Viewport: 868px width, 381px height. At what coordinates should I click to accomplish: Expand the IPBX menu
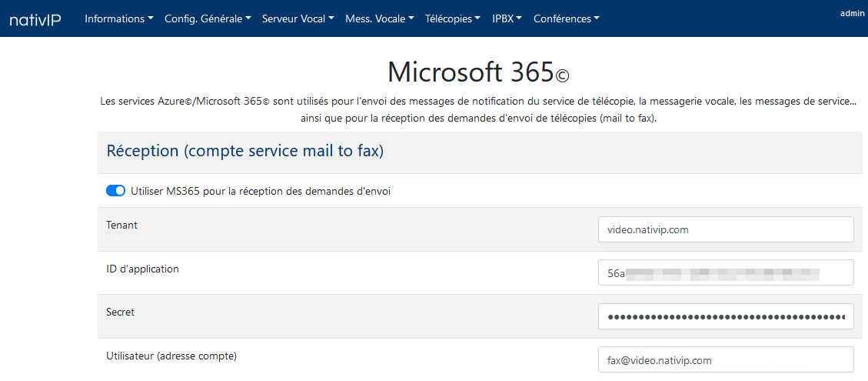coord(507,18)
